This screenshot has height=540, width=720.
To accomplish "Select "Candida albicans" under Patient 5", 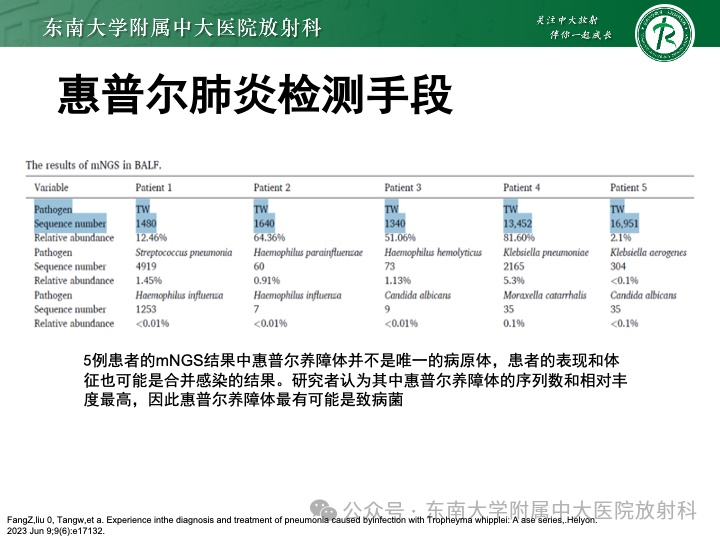I will tap(643, 295).
